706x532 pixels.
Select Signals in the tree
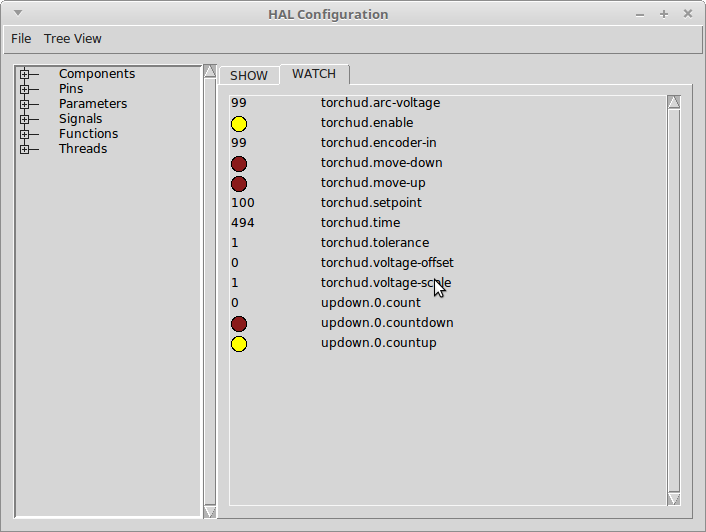(x=81, y=119)
